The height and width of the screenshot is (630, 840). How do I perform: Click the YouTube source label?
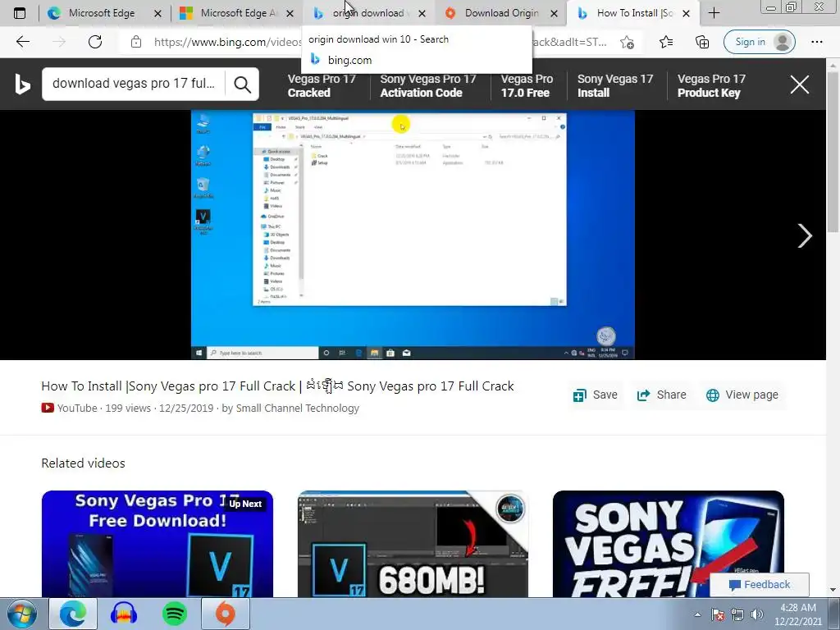[77, 409]
